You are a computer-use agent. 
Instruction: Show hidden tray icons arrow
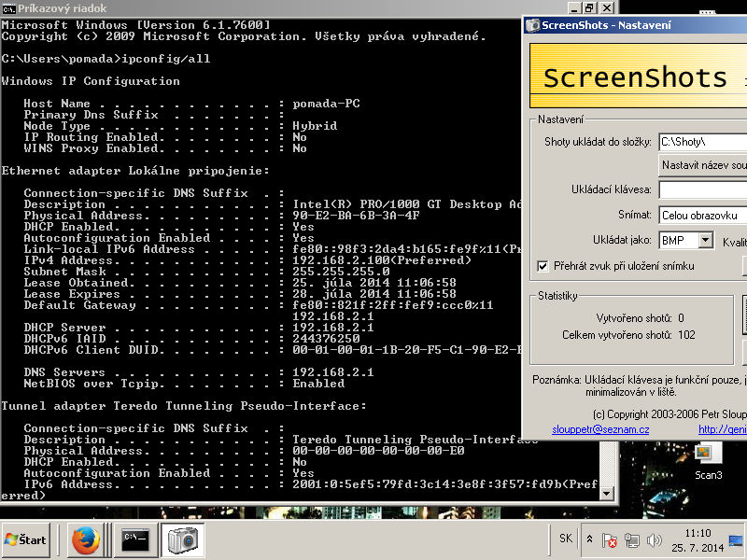click(589, 539)
